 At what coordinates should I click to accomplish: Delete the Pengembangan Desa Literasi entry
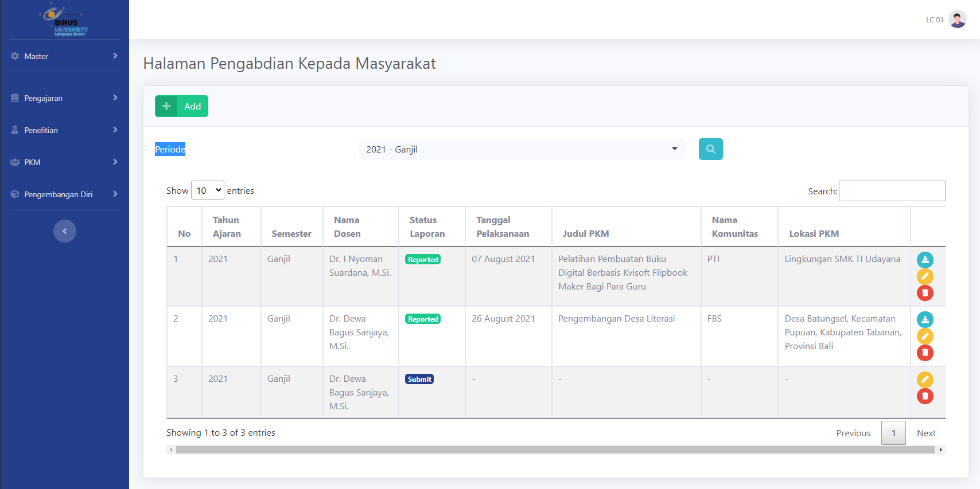925,353
